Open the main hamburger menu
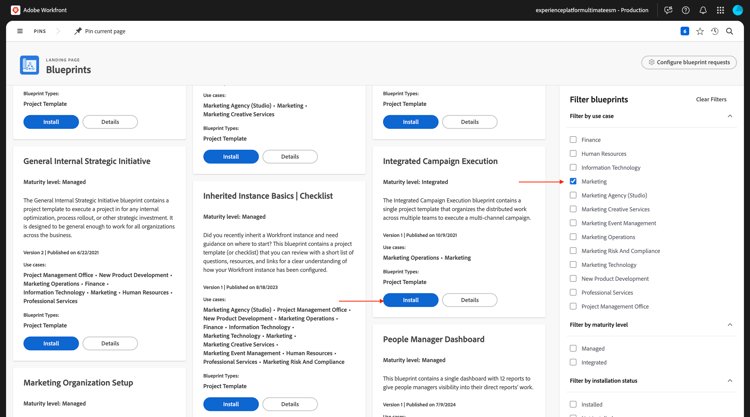The image size is (750, 417). [20, 31]
